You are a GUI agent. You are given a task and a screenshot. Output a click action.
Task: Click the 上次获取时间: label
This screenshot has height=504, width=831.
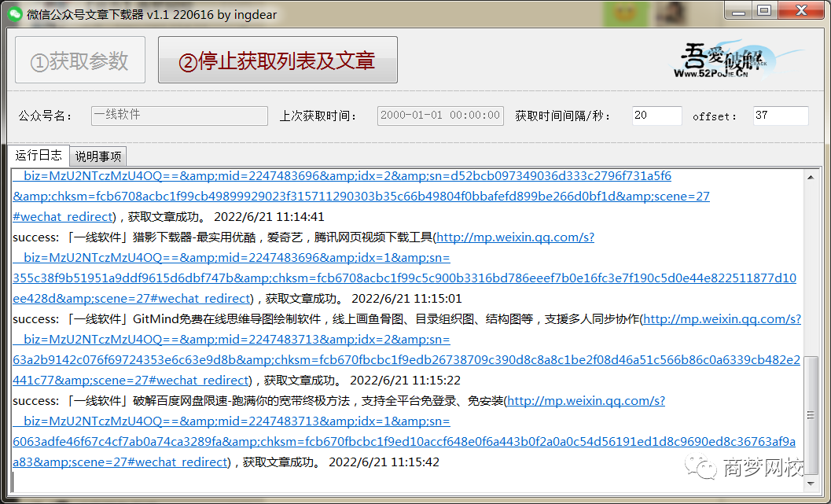pyautogui.click(x=318, y=116)
